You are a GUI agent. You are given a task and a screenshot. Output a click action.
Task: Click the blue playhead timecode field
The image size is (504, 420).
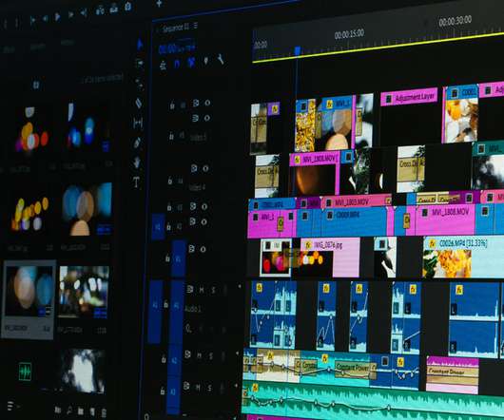177,48
